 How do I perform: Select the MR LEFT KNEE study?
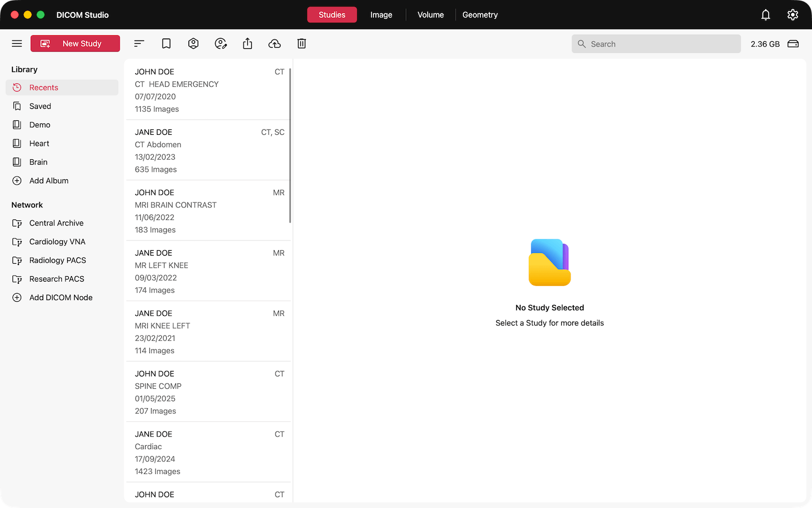[208, 271]
